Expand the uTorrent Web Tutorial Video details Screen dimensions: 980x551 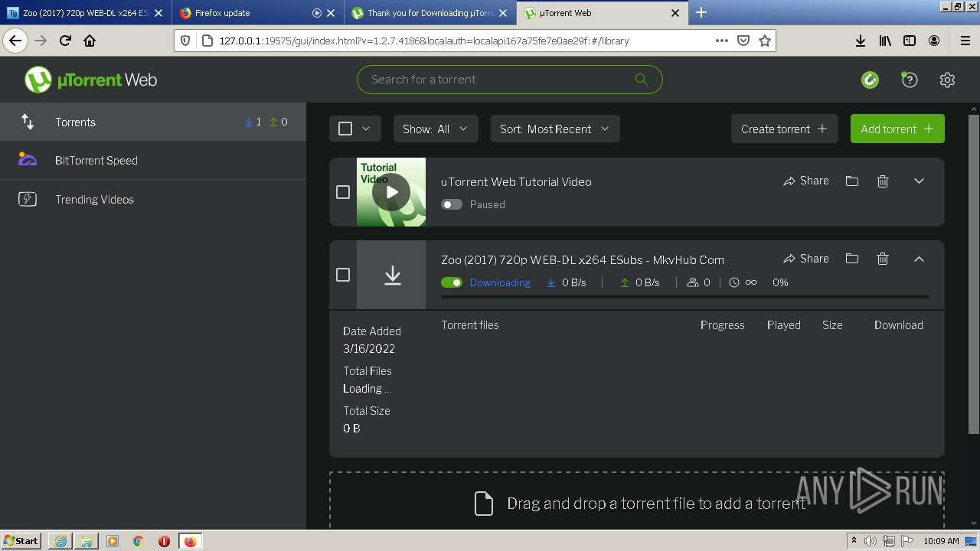pyautogui.click(x=919, y=181)
